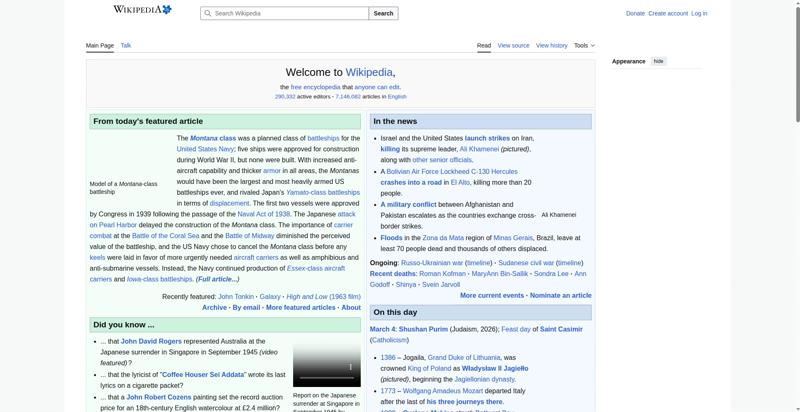Open the Donate link
This screenshot has width=800, height=412.
[635, 14]
